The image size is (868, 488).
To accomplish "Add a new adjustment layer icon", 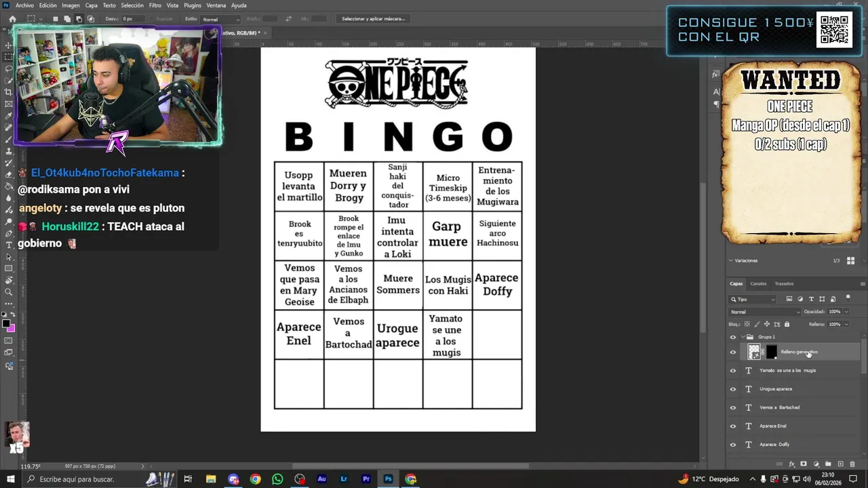I will pyautogui.click(x=816, y=464).
